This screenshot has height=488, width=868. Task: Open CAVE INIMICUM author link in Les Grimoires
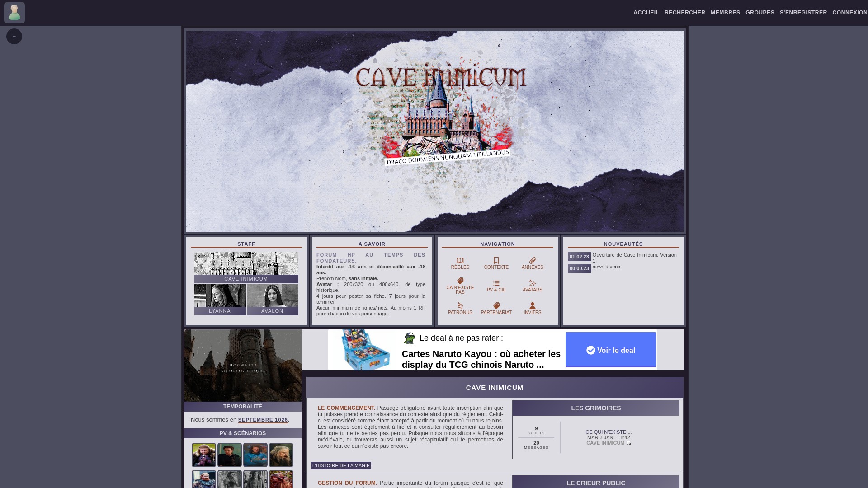(605, 443)
